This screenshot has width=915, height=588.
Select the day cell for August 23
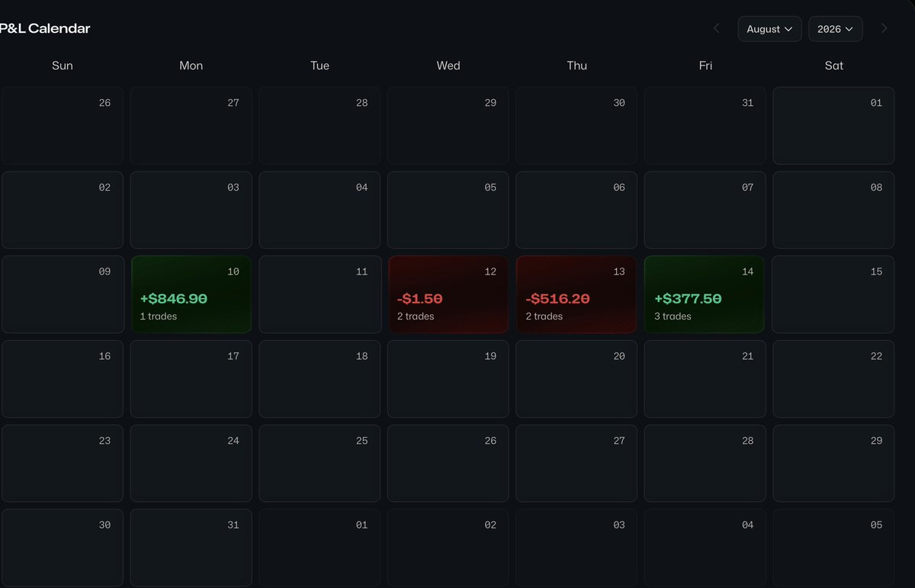click(63, 463)
